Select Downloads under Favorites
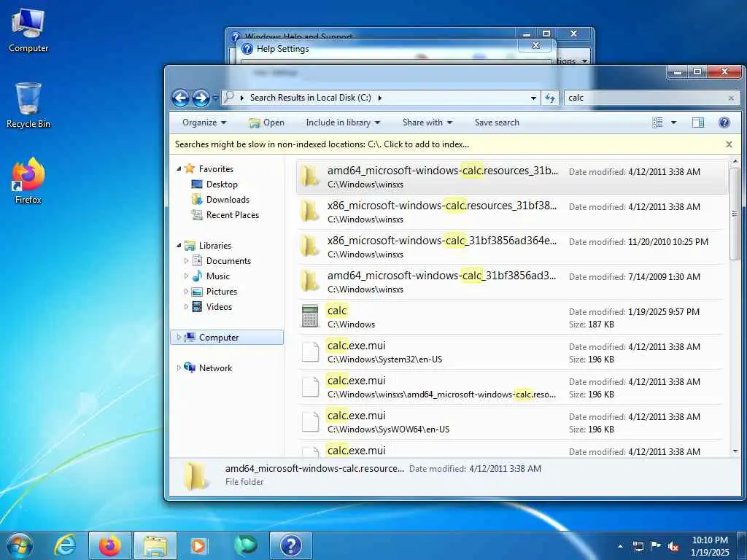Viewport: 747px width, 560px height. [228, 200]
